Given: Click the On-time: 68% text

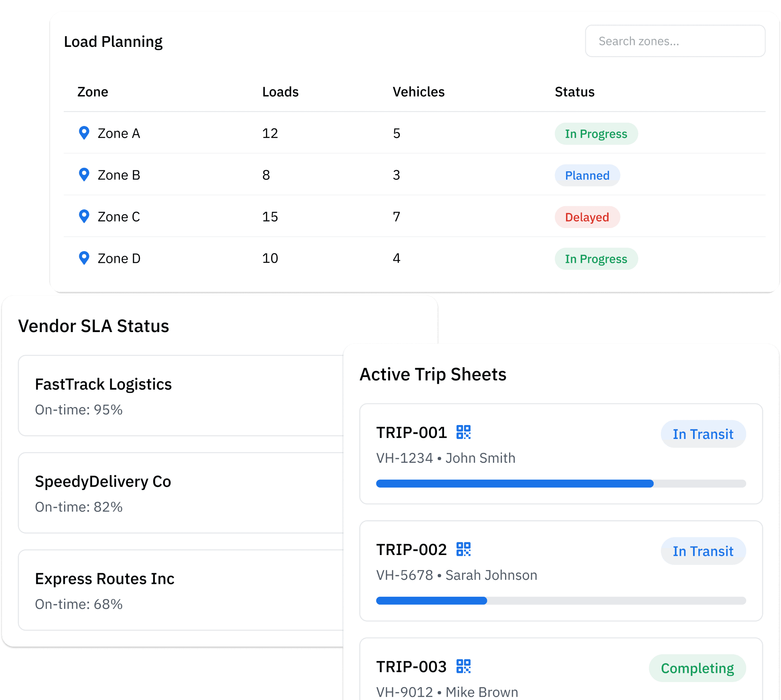Looking at the screenshot, I should click(78, 604).
